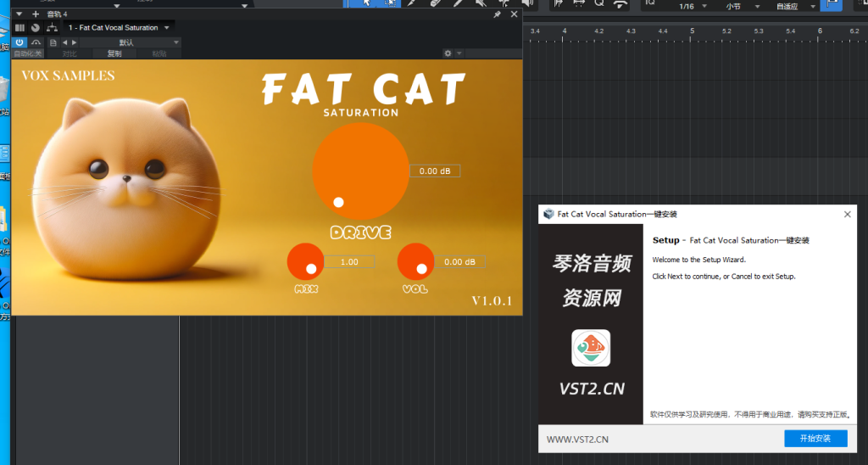The height and width of the screenshot is (465, 868).
Task: Click the 开始安装 start install button
Action: coord(815,439)
